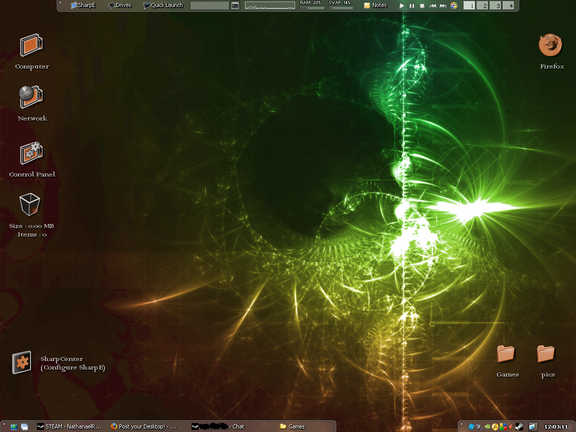Click the Steam tray icon
576x432 pixels.
pyautogui.click(x=519, y=426)
